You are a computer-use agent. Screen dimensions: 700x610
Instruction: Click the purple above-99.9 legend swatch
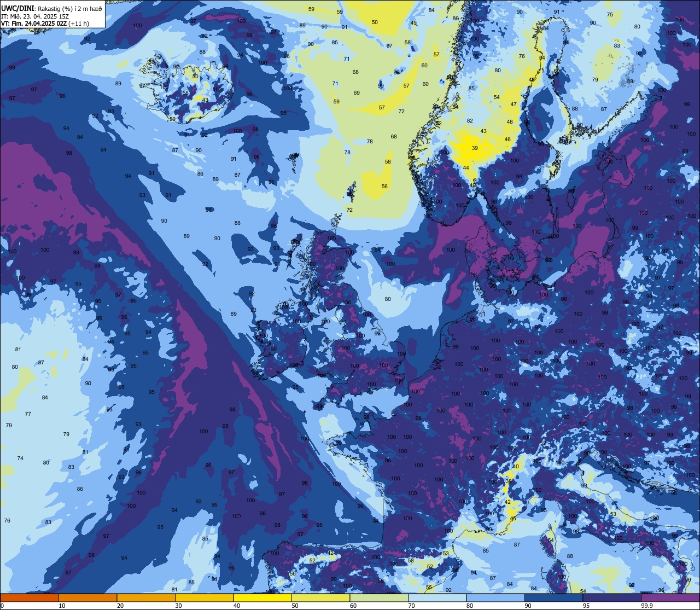[670, 597]
